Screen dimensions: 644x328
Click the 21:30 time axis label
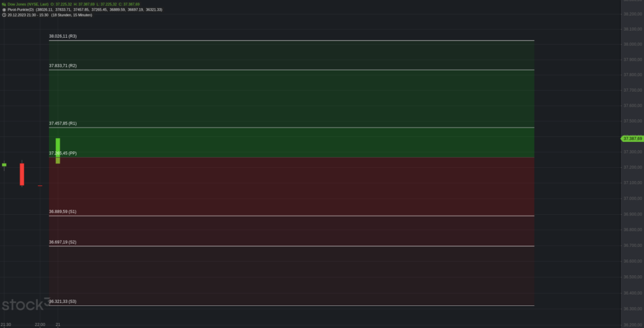pyautogui.click(x=5, y=324)
